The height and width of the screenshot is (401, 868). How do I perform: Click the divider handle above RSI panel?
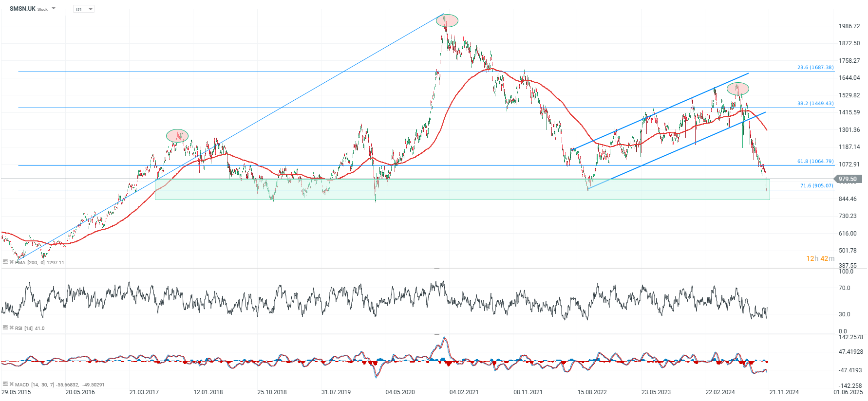(437, 268)
